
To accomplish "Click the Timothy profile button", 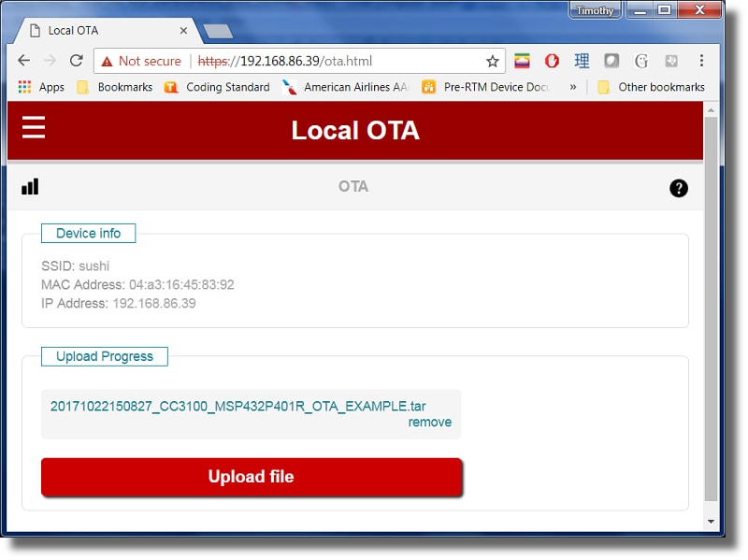I will point(594,10).
